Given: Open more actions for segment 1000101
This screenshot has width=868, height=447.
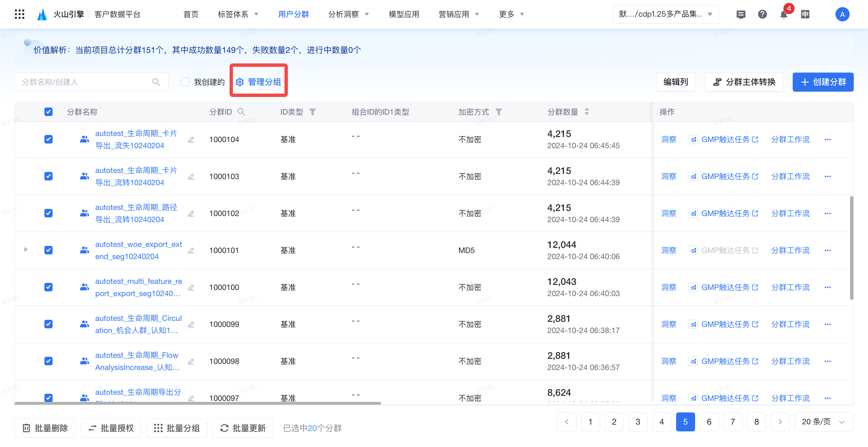Looking at the screenshot, I should tap(828, 250).
